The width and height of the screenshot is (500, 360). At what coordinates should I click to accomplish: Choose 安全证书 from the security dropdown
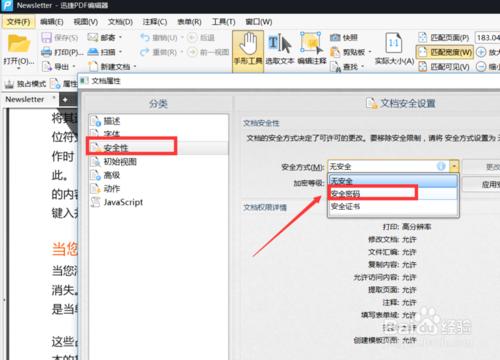tap(393, 206)
